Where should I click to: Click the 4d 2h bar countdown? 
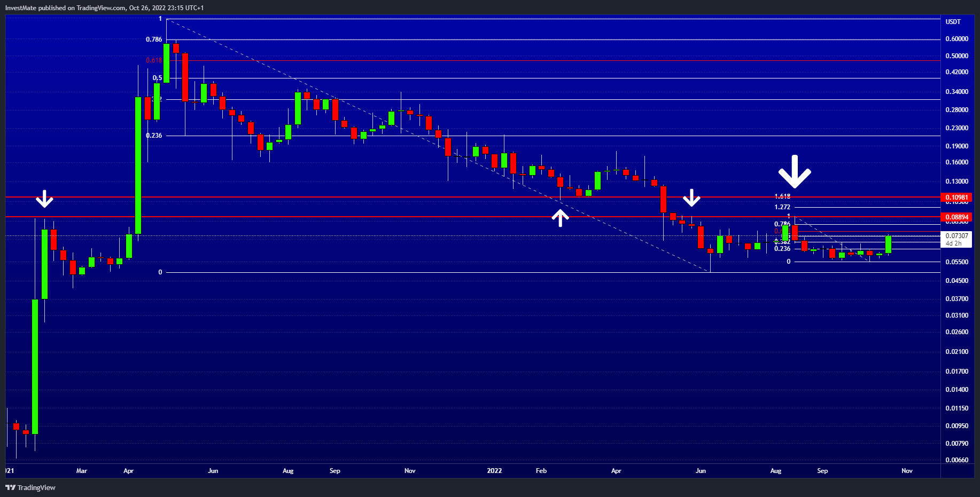coord(953,243)
